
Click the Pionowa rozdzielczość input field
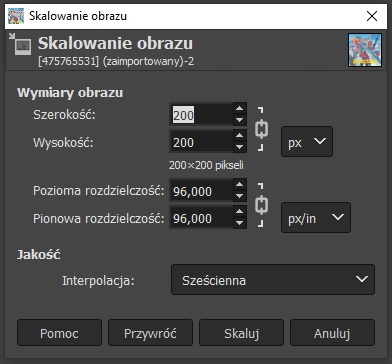click(201, 218)
